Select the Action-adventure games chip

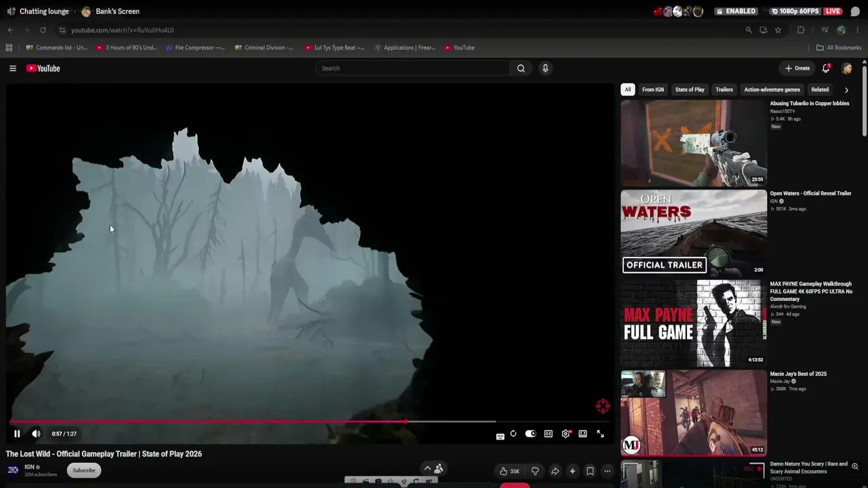(772, 89)
